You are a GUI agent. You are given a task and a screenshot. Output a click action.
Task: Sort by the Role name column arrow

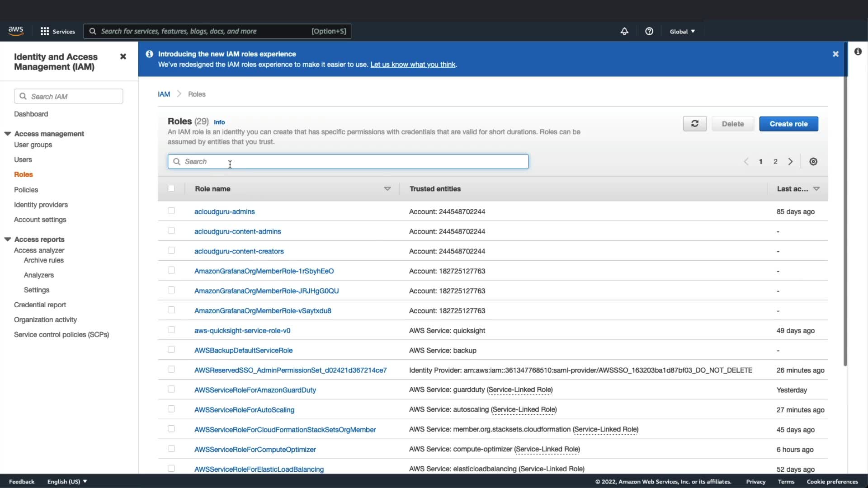pos(387,189)
